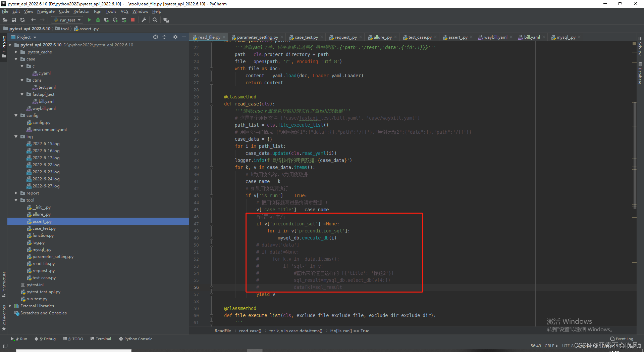Open the 4: Run tool window
The image size is (644, 352).
pyautogui.click(x=19, y=339)
